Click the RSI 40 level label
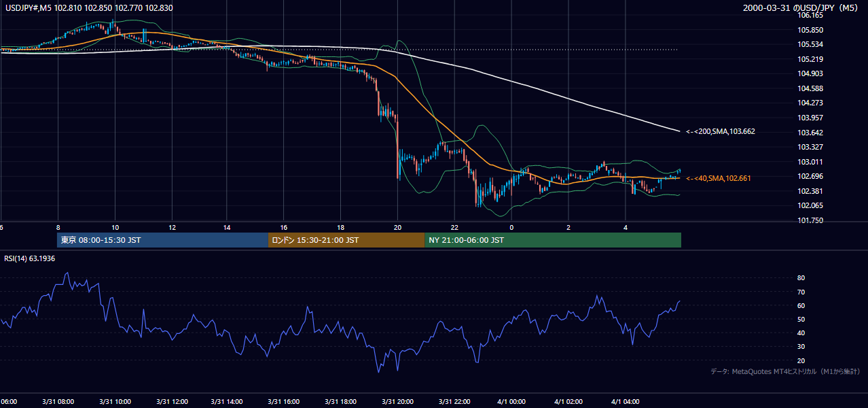 point(801,333)
